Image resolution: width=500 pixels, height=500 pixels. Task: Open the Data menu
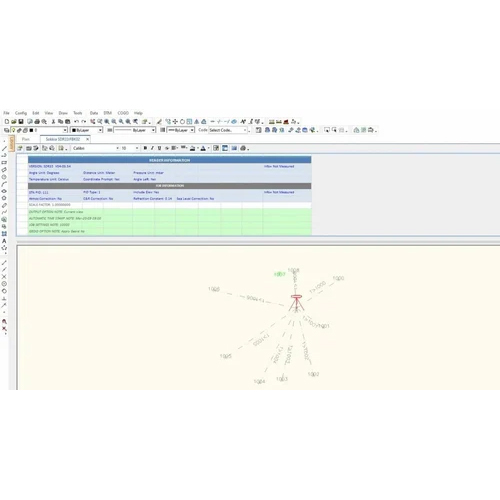[x=94, y=113]
